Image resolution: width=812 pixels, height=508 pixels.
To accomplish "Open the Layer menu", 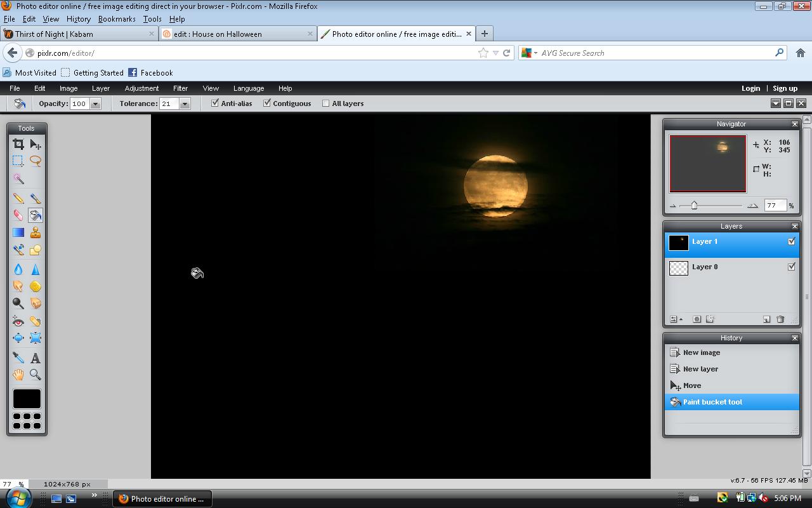I will (x=101, y=88).
